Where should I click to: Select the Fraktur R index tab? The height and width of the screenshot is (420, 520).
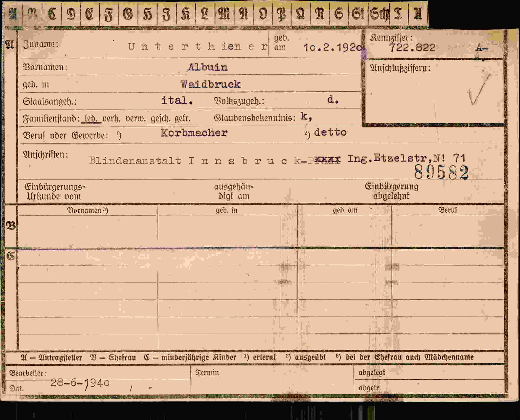(320, 14)
